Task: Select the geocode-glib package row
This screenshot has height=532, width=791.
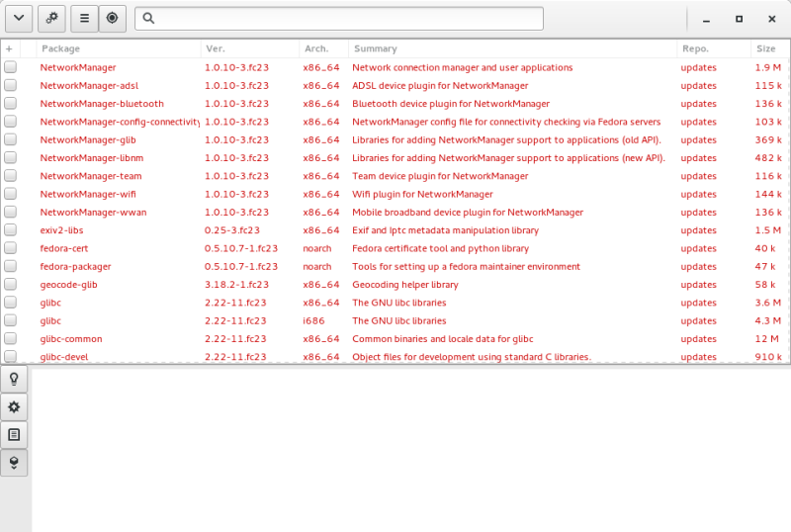Action: [x=68, y=285]
